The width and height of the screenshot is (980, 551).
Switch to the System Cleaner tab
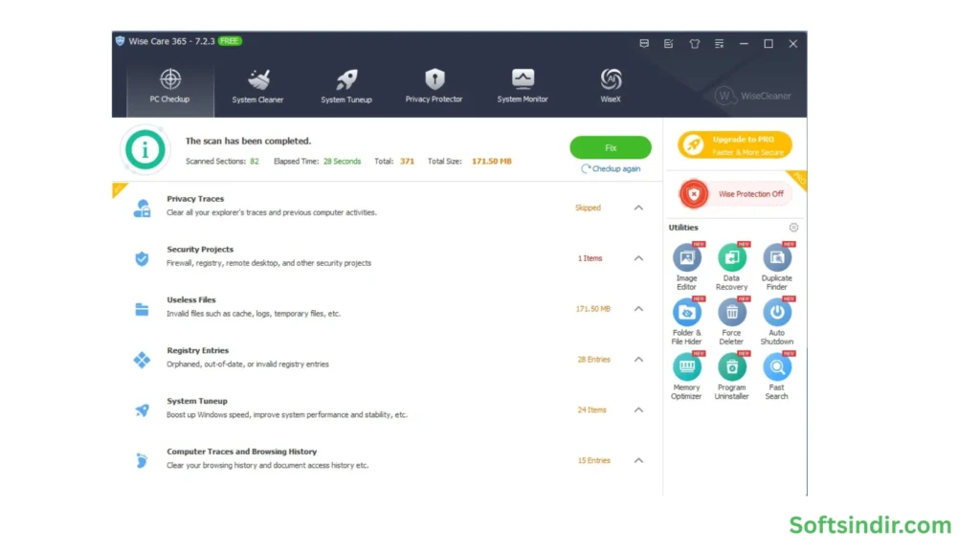coord(257,85)
